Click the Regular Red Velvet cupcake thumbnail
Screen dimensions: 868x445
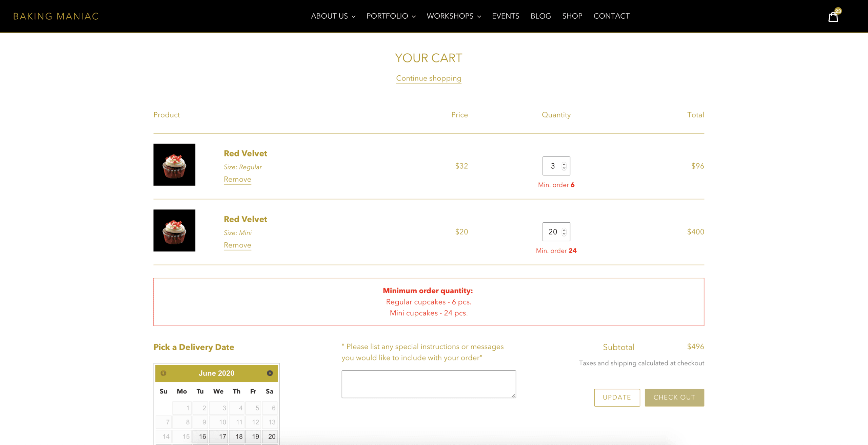click(x=174, y=165)
